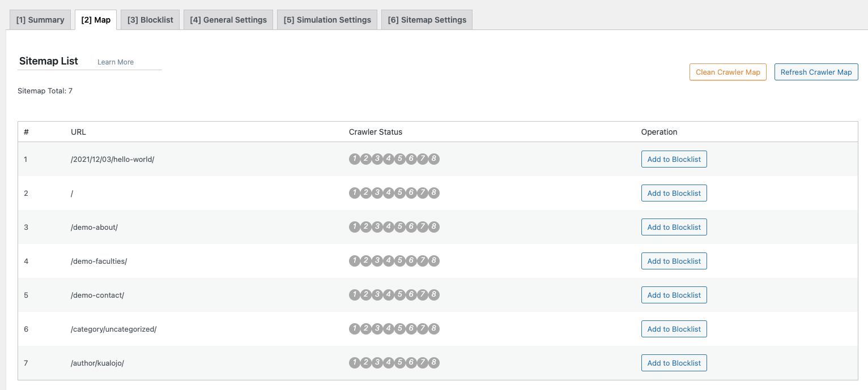Viewport: 868px width, 390px height.
Task: Open the [4] General Settings tab
Action: 228,20
